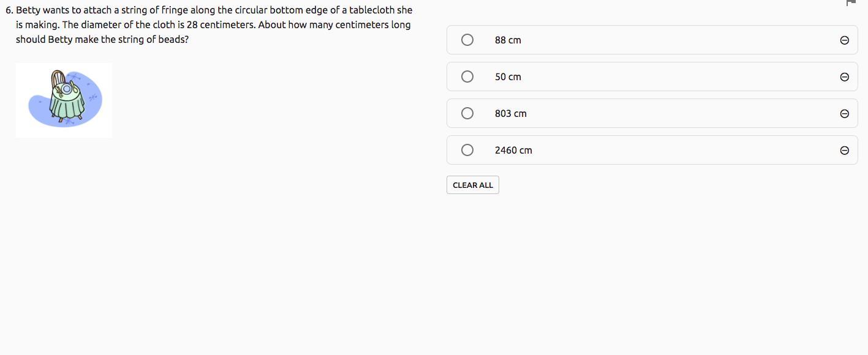Viewport: 868px width, 355px height.
Task: Click the question number 6
Action: pos(9,10)
